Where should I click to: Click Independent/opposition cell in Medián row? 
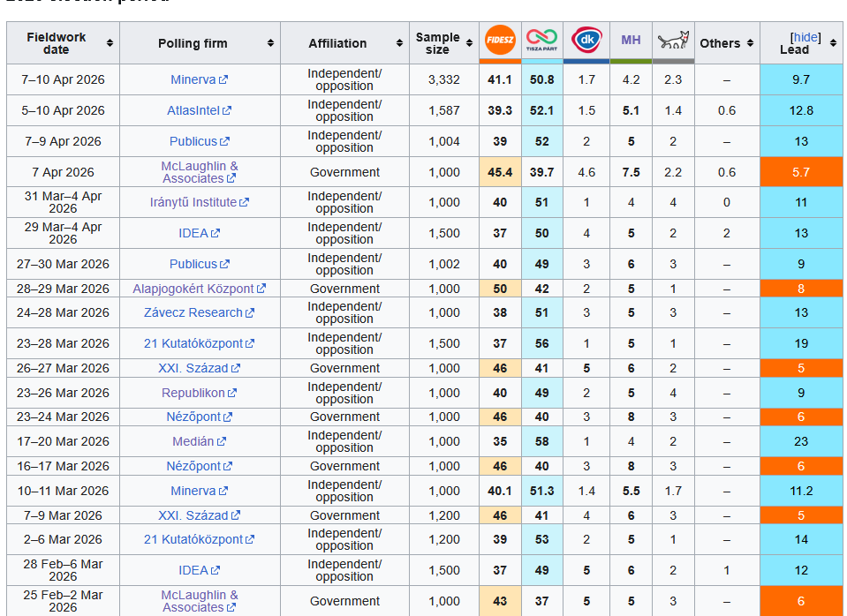point(344,441)
